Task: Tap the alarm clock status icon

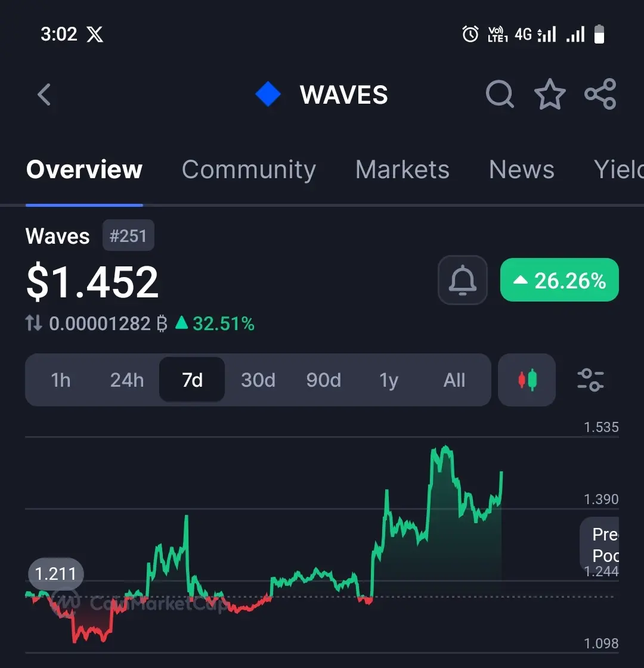Action: (470, 34)
